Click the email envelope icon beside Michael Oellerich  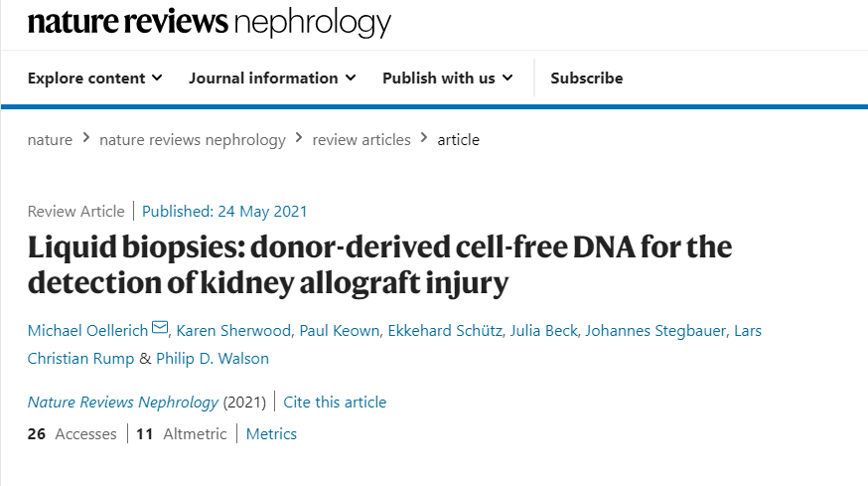coord(160,329)
